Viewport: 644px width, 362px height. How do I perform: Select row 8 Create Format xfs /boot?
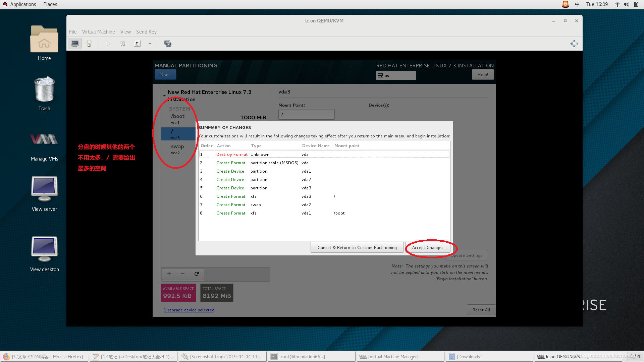(x=324, y=213)
